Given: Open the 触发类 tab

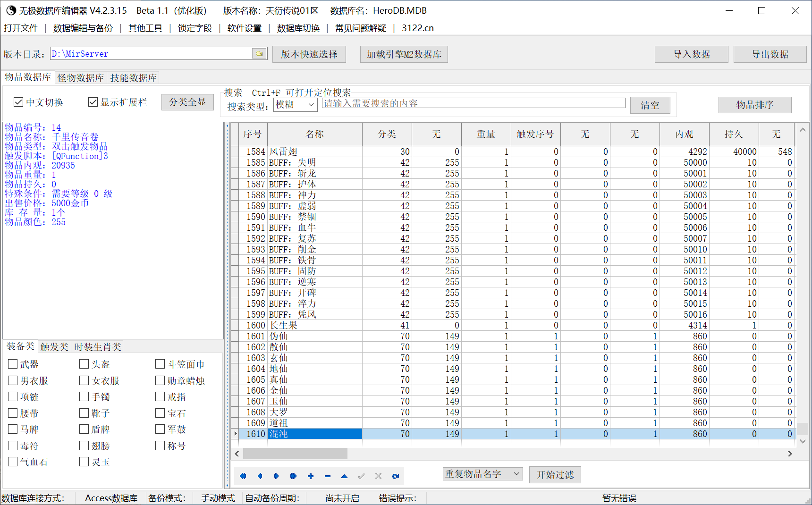Looking at the screenshot, I should (54, 347).
